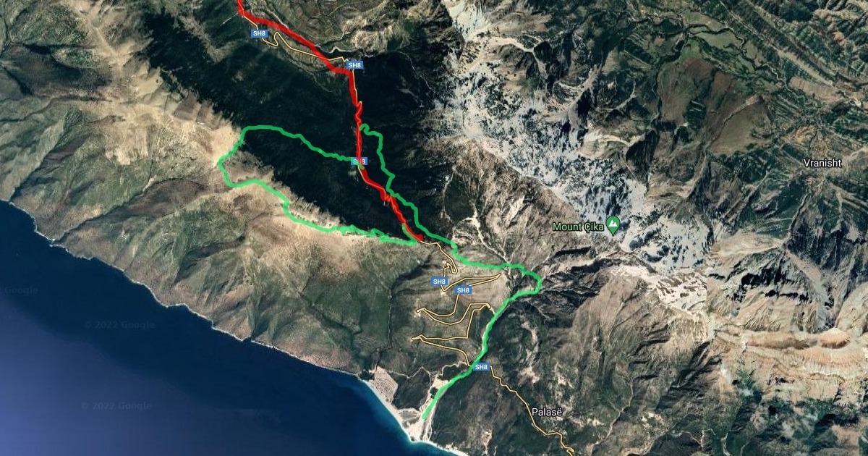Click the lower © 2022 Google watermark
Viewport: 868px width, 456px height.
(116, 406)
